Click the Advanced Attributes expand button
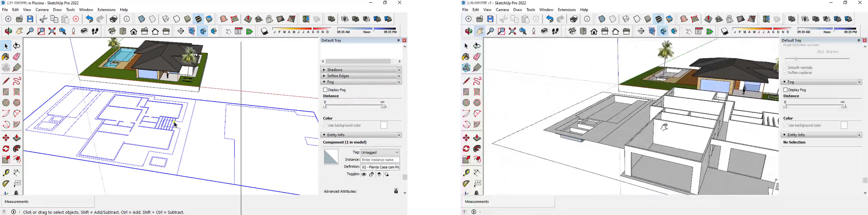 point(396,191)
